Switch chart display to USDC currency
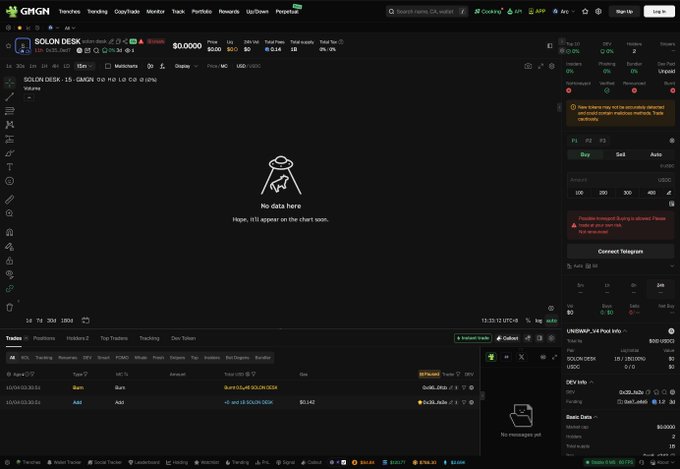Viewport: 680px width, 469px height. [255, 66]
